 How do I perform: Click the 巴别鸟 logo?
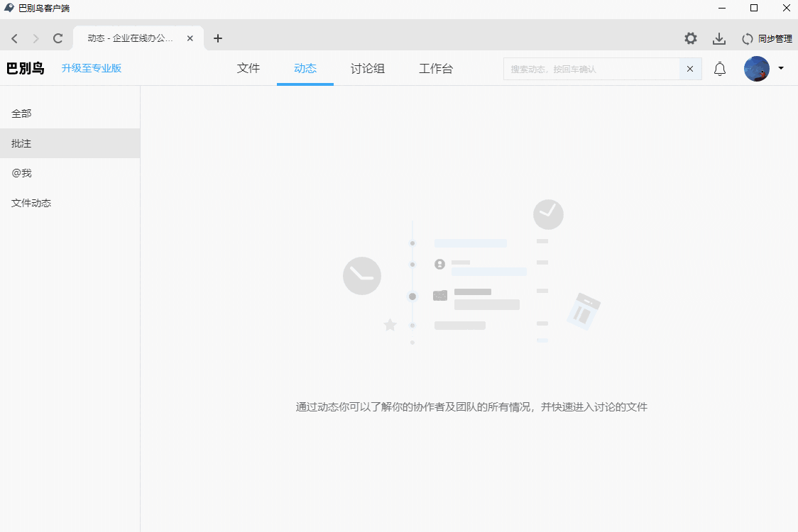tap(26, 69)
